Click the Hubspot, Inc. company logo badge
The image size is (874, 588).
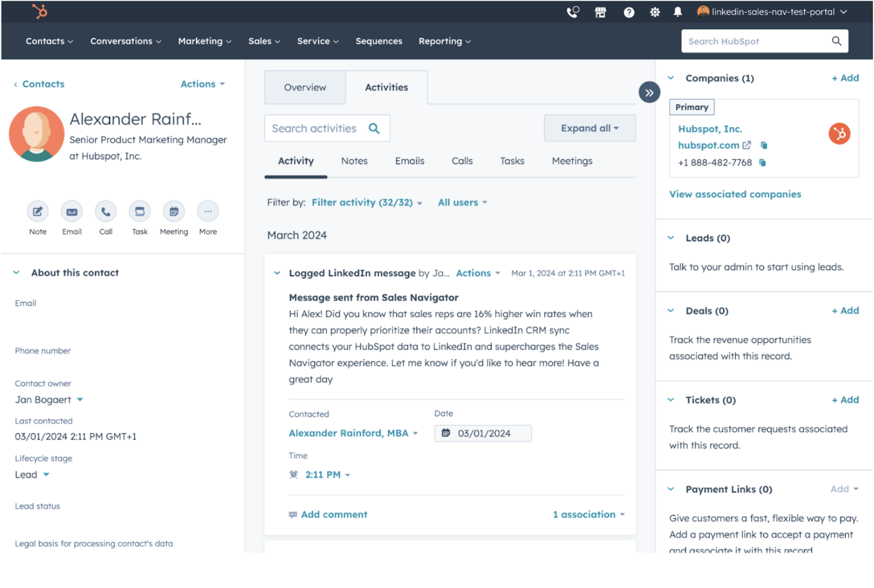click(x=839, y=133)
